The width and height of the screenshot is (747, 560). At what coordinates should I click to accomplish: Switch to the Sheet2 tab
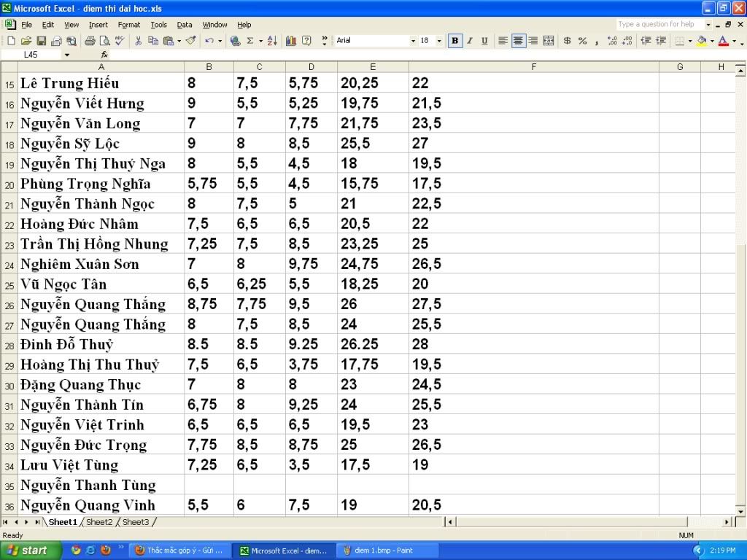99,522
